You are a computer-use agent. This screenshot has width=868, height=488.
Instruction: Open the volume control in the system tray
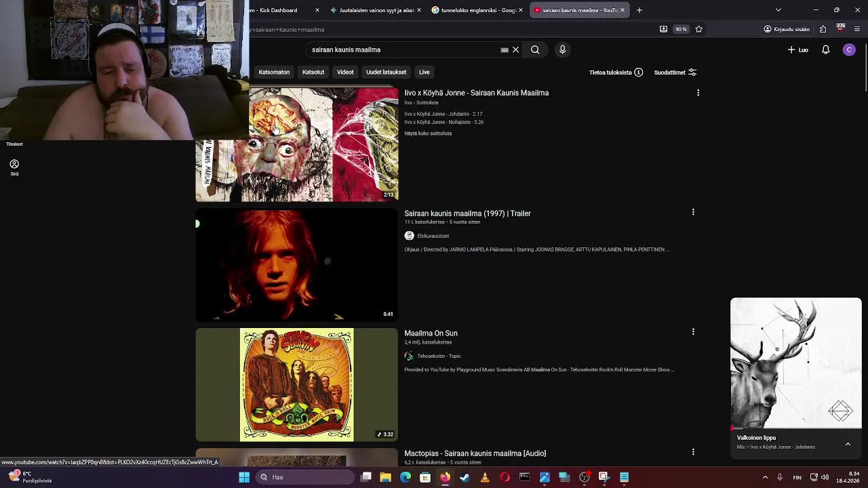coord(825,477)
